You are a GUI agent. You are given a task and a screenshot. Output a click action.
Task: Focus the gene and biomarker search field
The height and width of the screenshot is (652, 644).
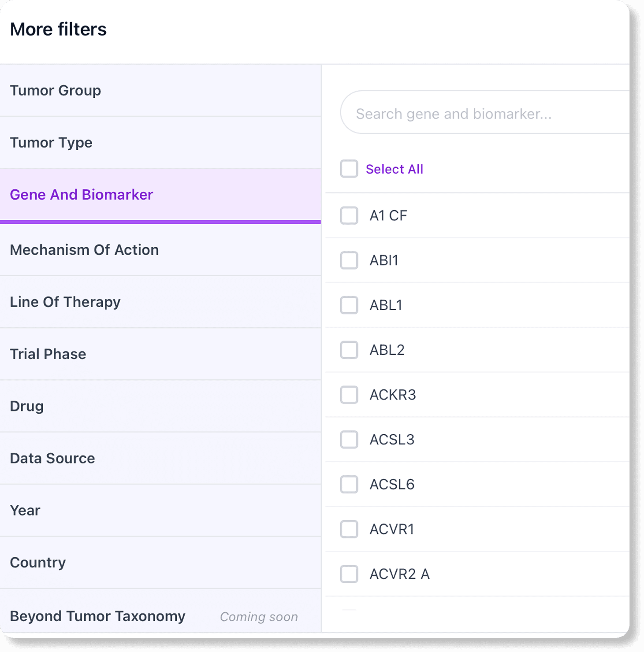(485, 114)
